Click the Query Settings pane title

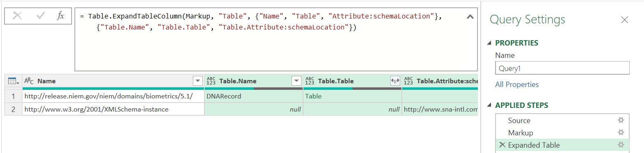pyautogui.click(x=528, y=20)
